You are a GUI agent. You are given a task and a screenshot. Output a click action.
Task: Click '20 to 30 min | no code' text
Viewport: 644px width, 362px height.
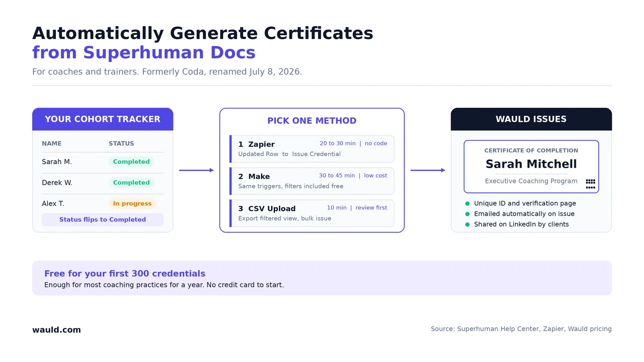point(353,143)
